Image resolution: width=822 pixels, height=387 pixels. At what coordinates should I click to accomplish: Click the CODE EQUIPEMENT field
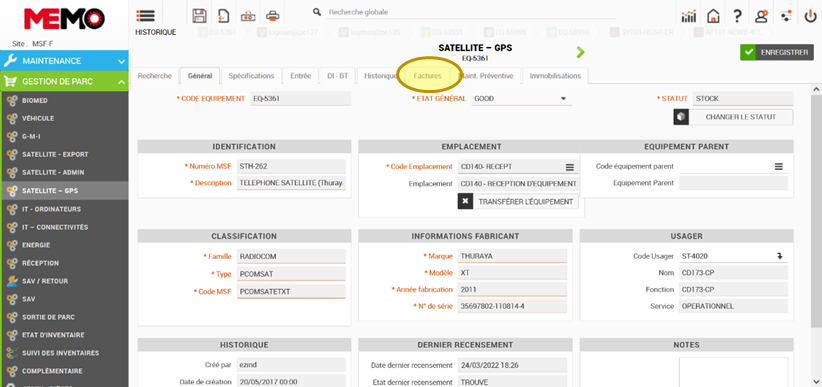point(300,99)
